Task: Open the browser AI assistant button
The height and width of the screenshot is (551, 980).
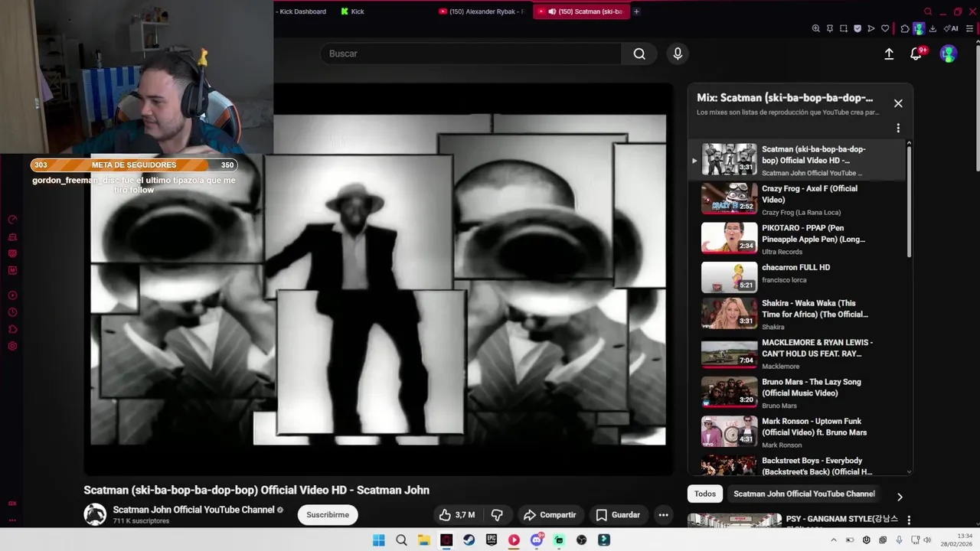Action: tap(951, 28)
